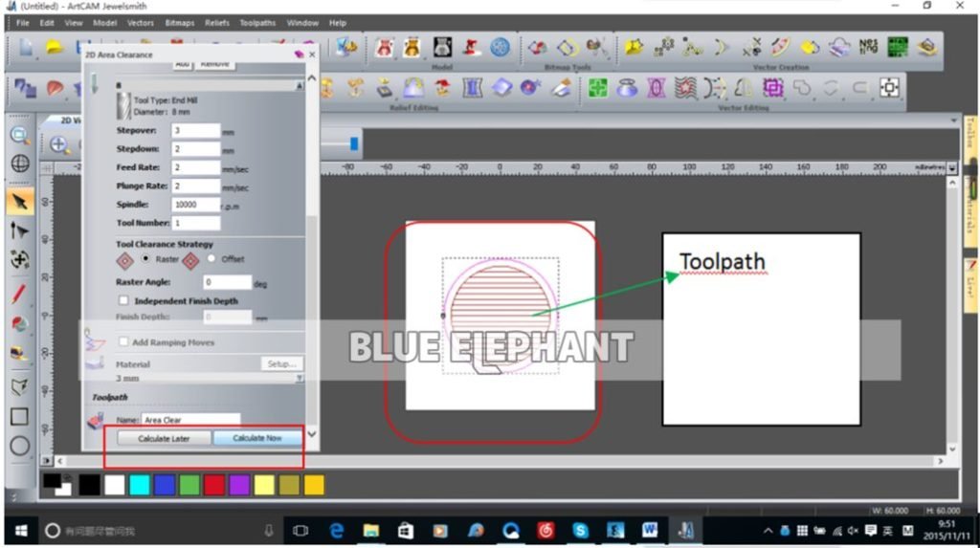Click the Nesting icon in Vector Creation
This screenshot has width=980, height=548.
868,47
